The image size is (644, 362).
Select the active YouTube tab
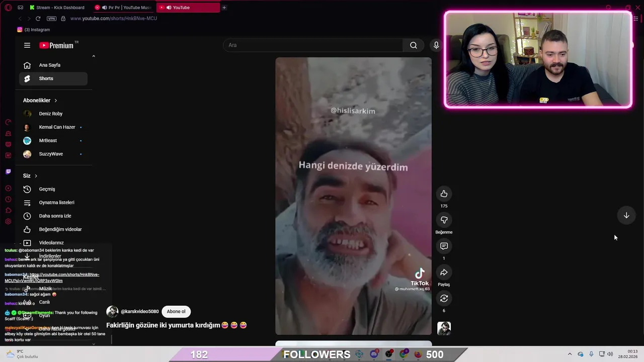coord(187,8)
